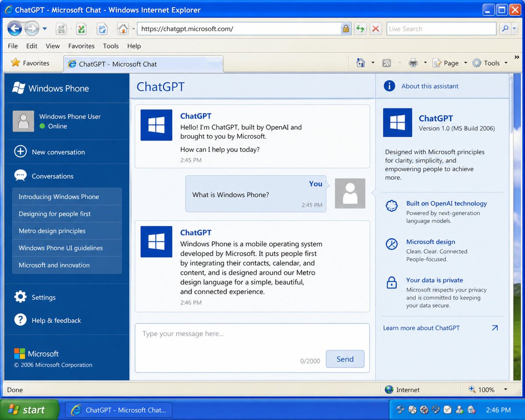The image size is (525, 420).
Task: Open the Help menu
Action: 134,46
